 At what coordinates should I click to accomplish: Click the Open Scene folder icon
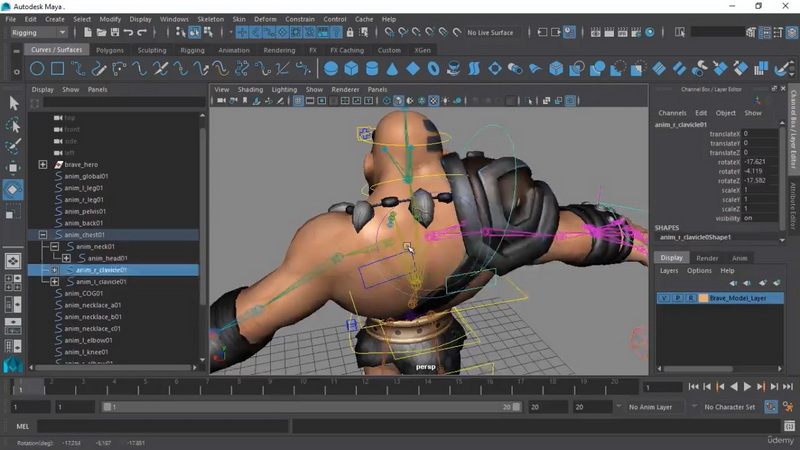pos(102,32)
